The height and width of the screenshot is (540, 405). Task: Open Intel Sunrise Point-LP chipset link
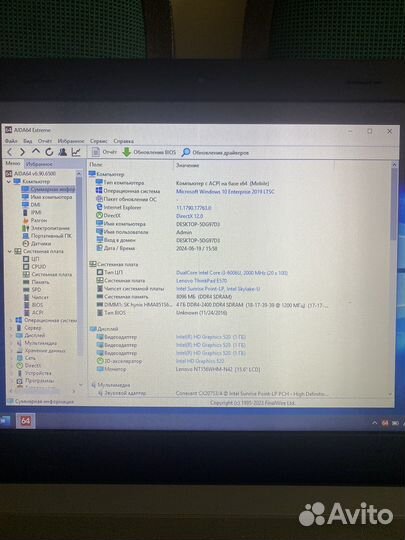click(218, 289)
